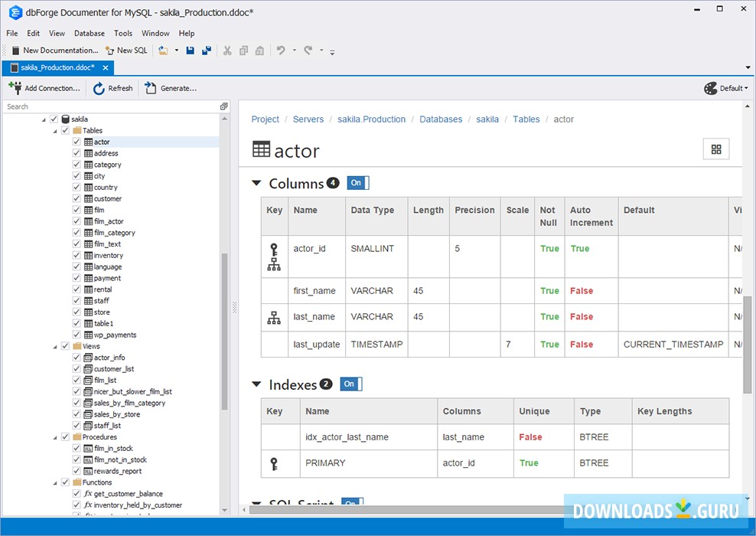Click the New Documentation toolbar button
This screenshot has height=536, width=756.
[55, 51]
